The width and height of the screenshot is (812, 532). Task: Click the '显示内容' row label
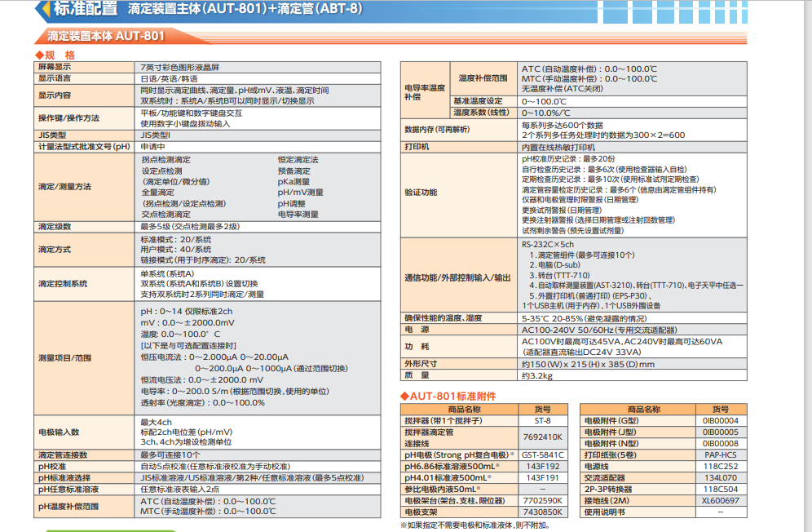(x=55, y=95)
